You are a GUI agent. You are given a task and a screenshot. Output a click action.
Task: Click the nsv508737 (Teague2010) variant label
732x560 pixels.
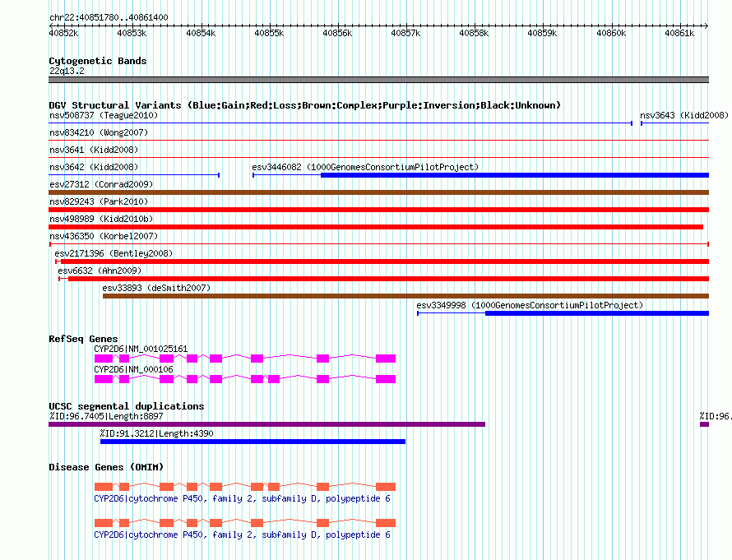point(104,115)
